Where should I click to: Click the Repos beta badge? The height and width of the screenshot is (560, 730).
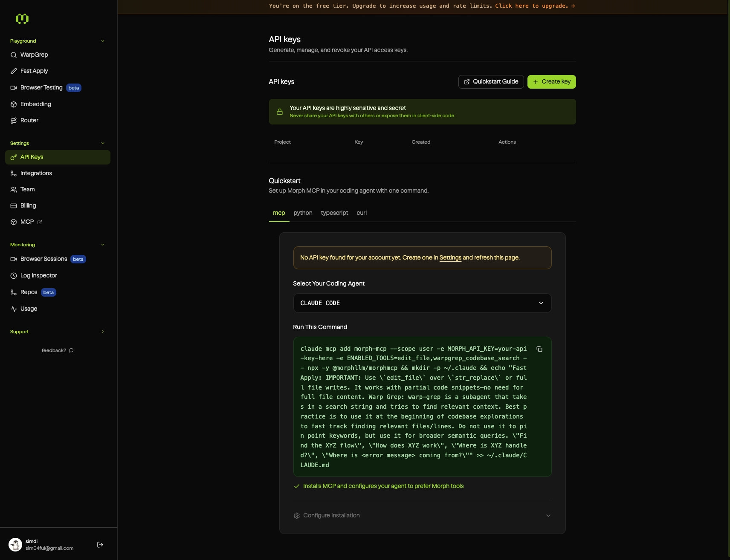point(49,292)
